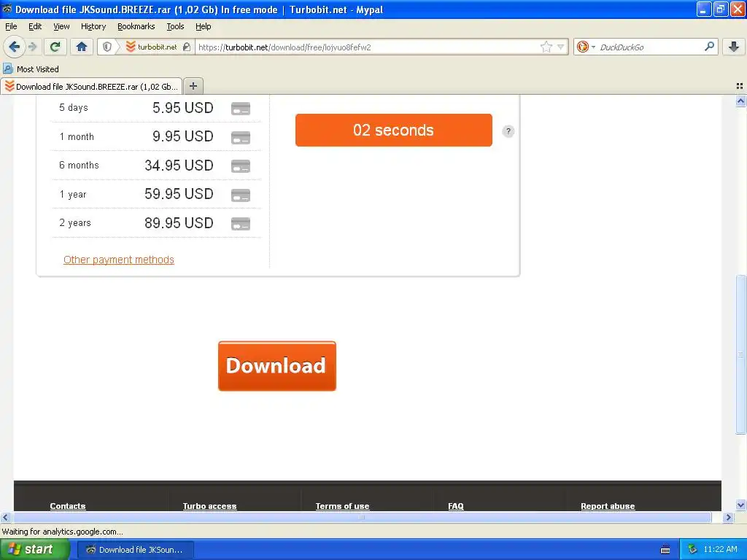
Task: Click the 11:22 AM clock
Action: click(x=720, y=549)
